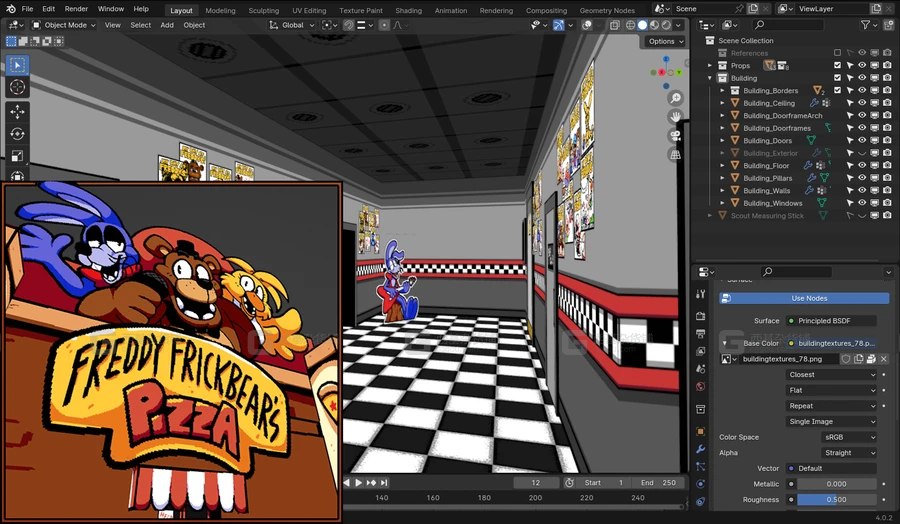Hide Building_Walls with its eye icon
The image size is (900, 524).
pyautogui.click(x=862, y=191)
